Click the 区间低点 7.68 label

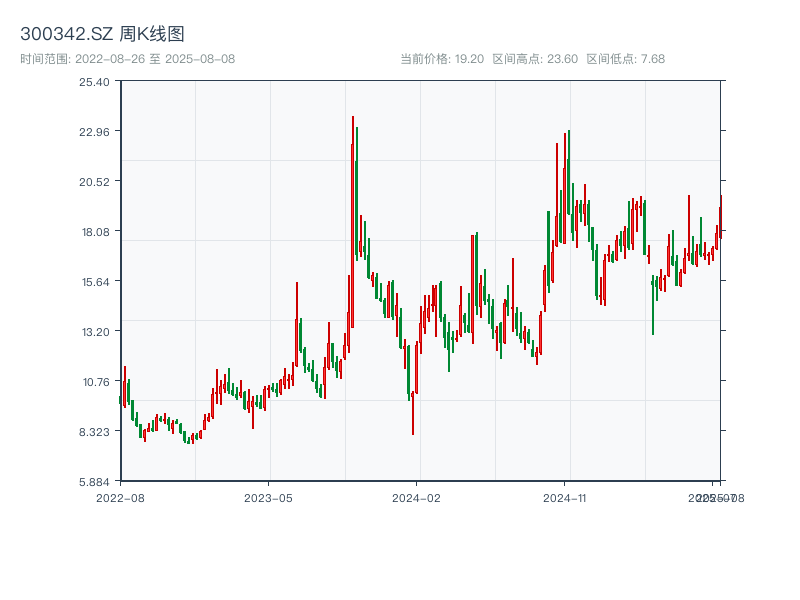625,59
